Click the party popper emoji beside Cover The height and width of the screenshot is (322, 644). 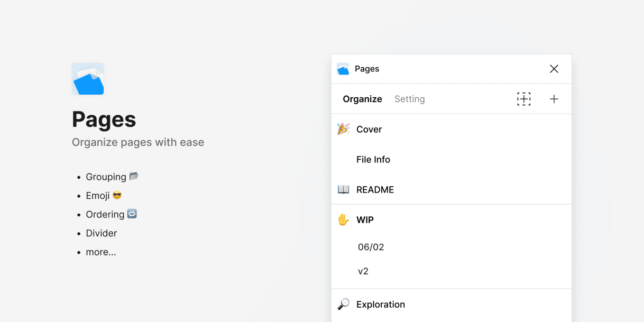344,129
